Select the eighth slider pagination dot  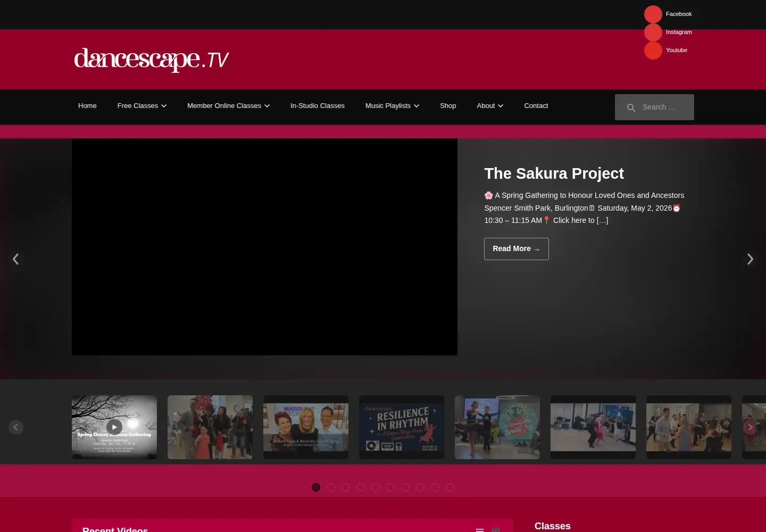(420, 487)
